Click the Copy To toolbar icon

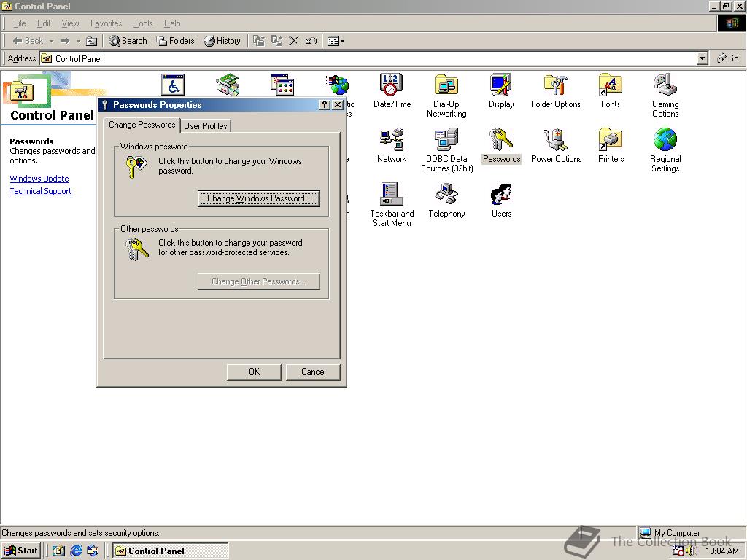click(x=276, y=41)
